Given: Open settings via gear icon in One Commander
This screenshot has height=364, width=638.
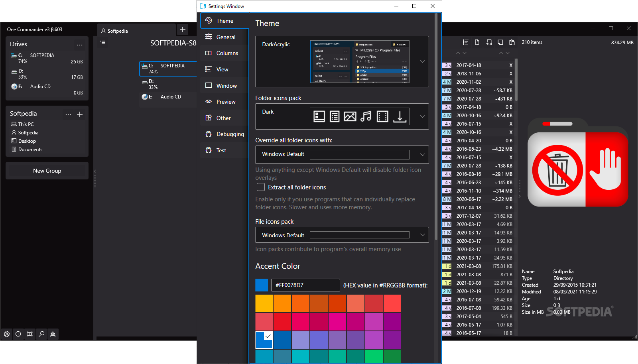Looking at the screenshot, I should pyautogui.click(x=7, y=334).
